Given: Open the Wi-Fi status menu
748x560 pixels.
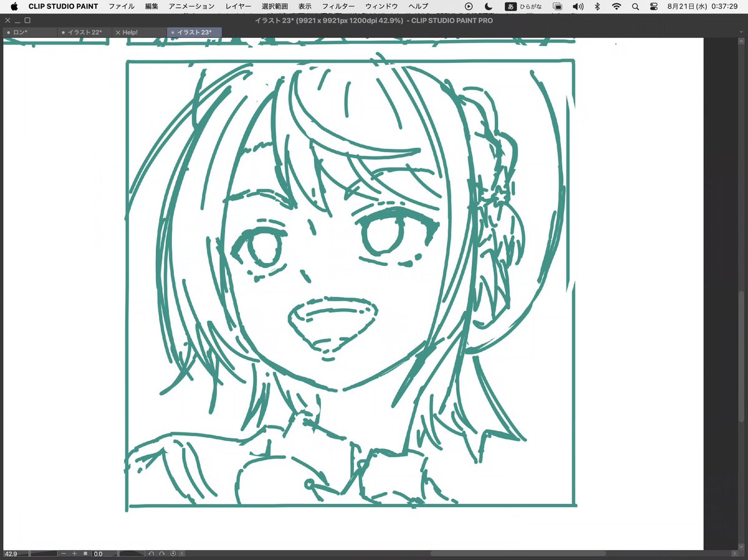Looking at the screenshot, I should click(x=616, y=6).
